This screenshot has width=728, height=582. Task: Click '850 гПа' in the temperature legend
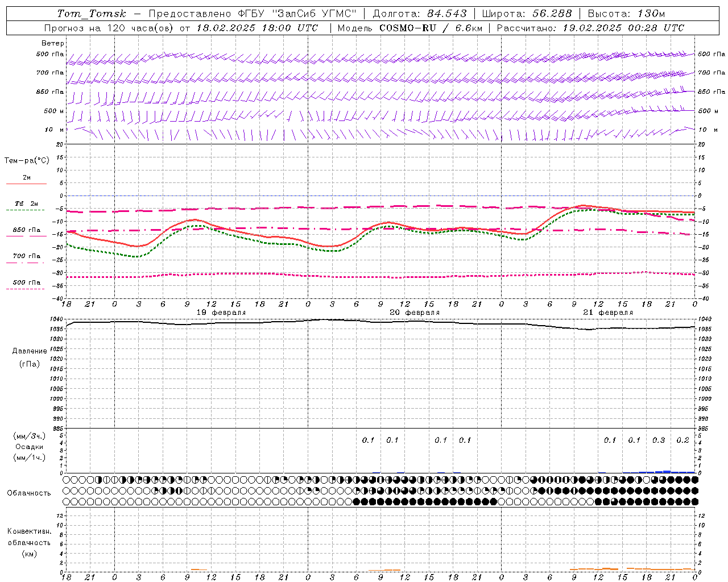26,230
